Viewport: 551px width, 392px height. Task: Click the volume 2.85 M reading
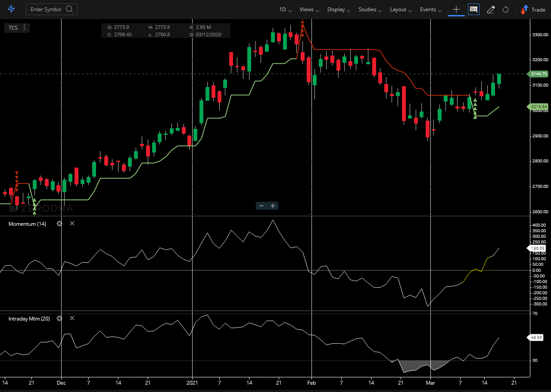[203, 27]
